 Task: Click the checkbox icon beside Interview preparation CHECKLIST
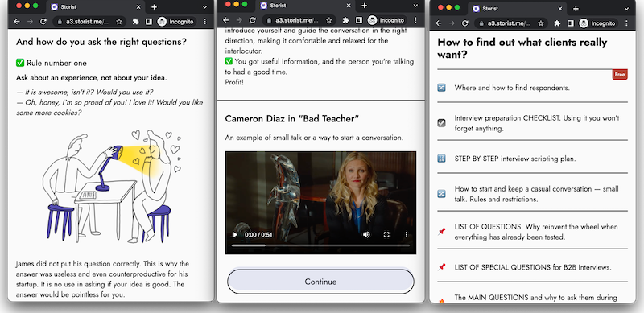pos(441,123)
